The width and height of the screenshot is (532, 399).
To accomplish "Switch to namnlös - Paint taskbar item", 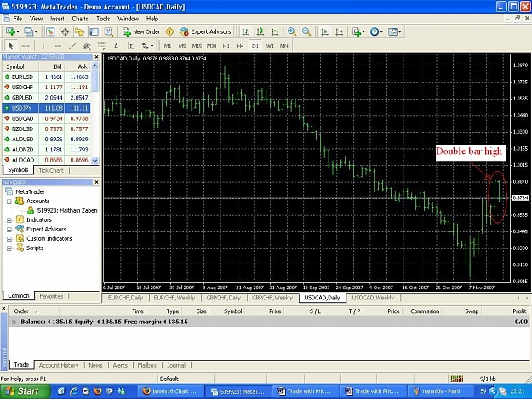I will [441, 391].
